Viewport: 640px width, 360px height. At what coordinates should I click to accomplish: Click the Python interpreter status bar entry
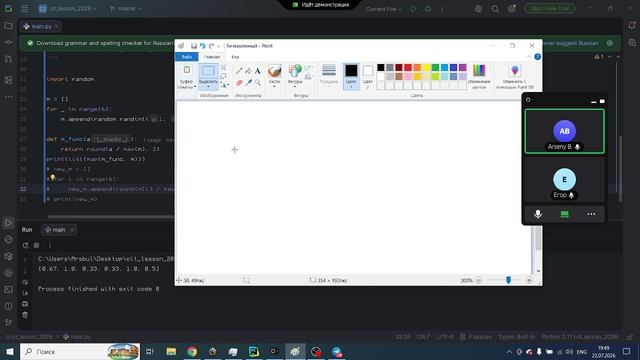coord(580,337)
